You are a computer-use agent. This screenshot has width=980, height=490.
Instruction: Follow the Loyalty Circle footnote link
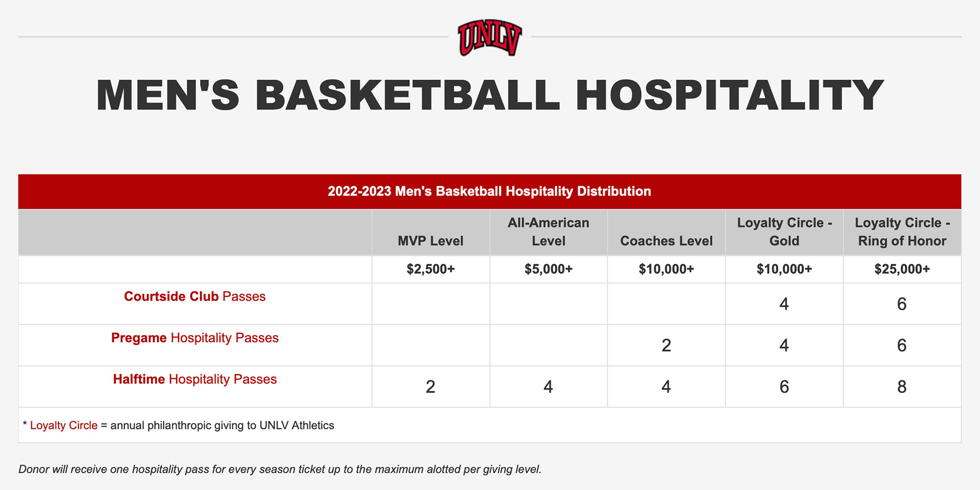[x=64, y=425]
